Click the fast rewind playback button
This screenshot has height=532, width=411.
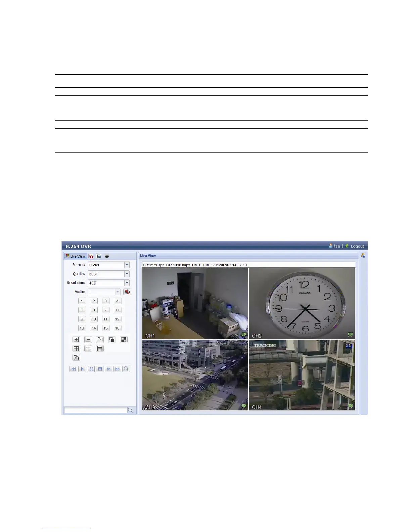point(73,369)
